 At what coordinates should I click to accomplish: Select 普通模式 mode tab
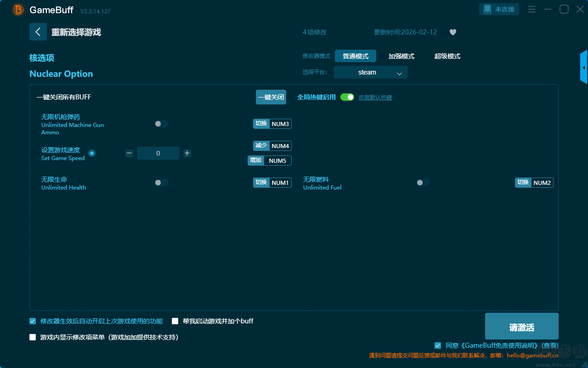(356, 56)
